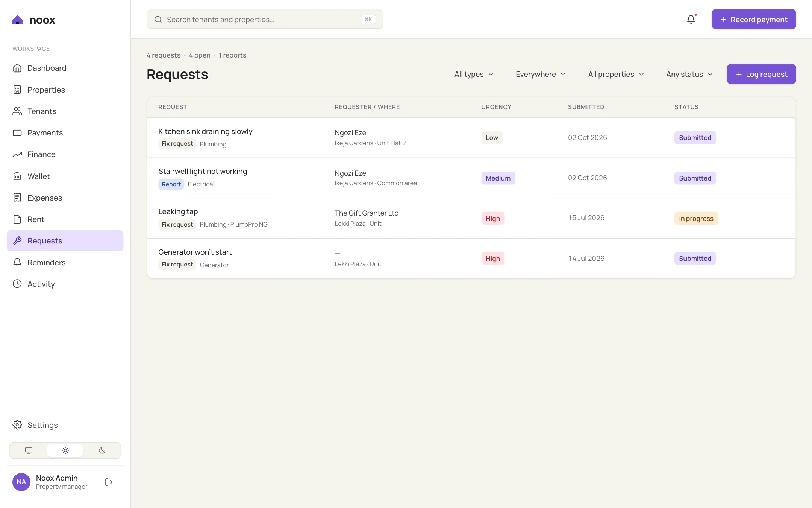Click the Record payment button
This screenshot has height=508, width=812.
pyautogui.click(x=754, y=19)
